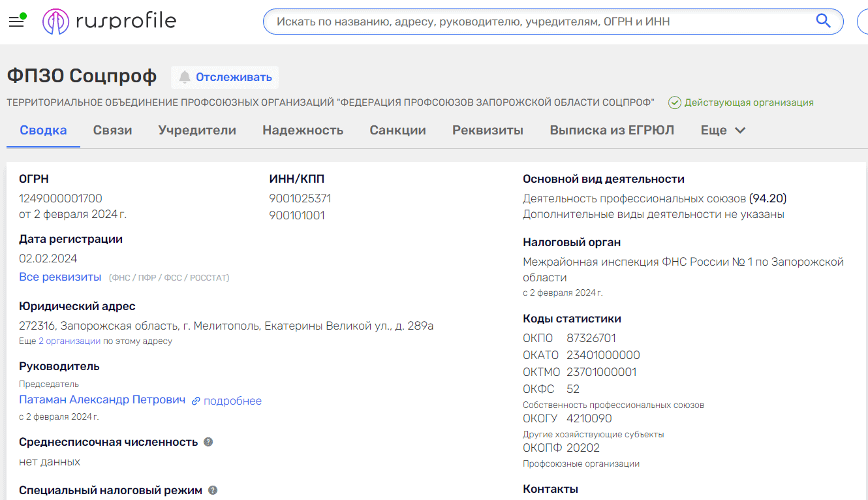868x500 pixels.
Task: Click the chain link icon near подробнее
Action: (196, 401)
